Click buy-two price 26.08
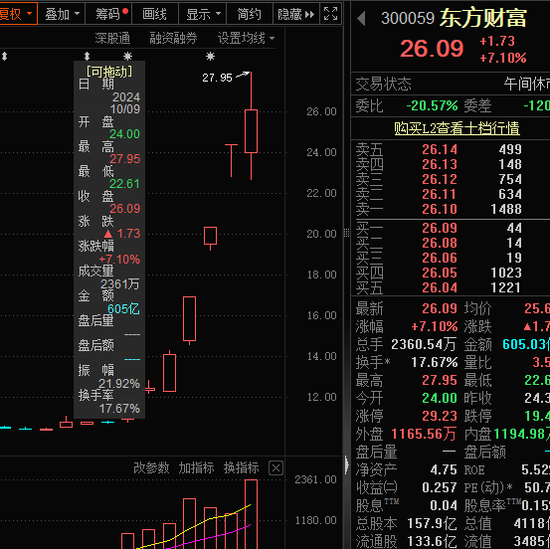This screenshot has width=550, height=549. (x=440, y=243)
